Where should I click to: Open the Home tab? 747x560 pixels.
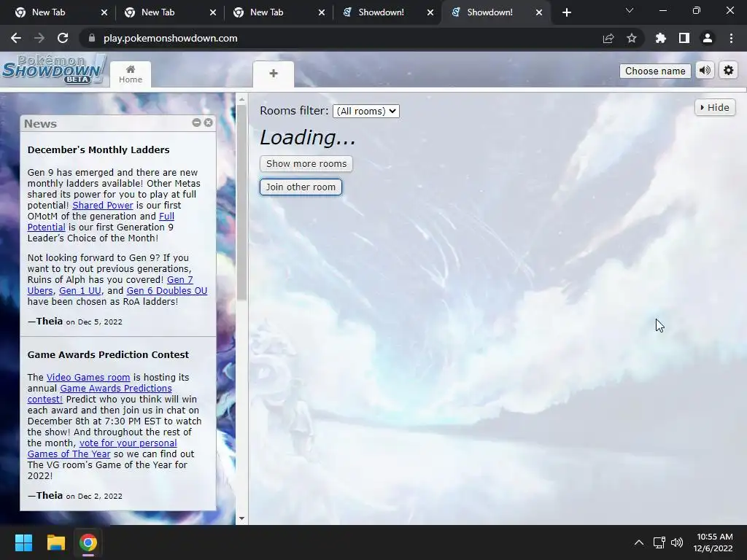tap(131, 74)
